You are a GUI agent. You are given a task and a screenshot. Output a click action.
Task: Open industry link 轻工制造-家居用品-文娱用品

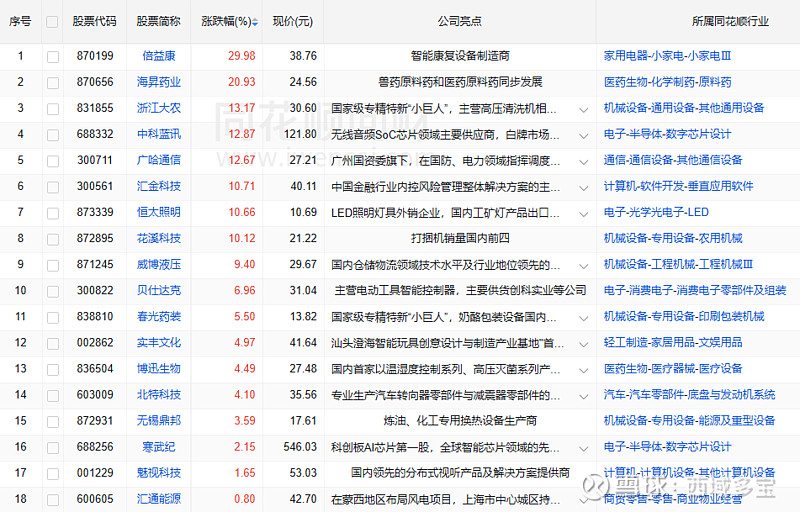click(673, 342)
